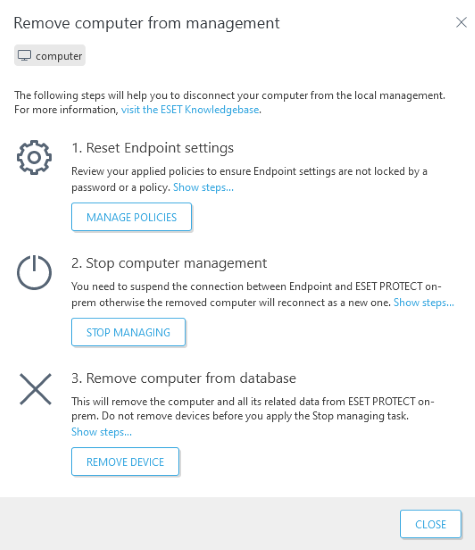Click the monitor icon in the computer tag
Screen dimensions: 475x550
click(x=25, y=55)
